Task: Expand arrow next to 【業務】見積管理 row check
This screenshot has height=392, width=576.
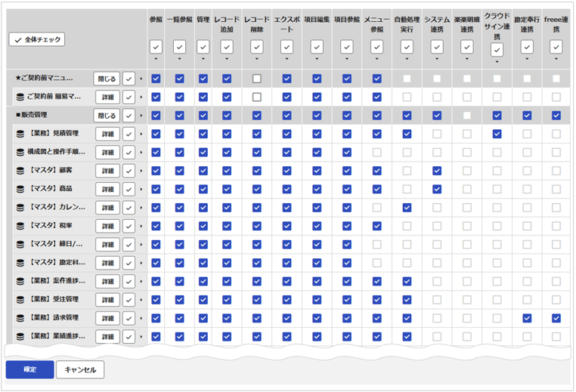Action: [x=141, y=134]
